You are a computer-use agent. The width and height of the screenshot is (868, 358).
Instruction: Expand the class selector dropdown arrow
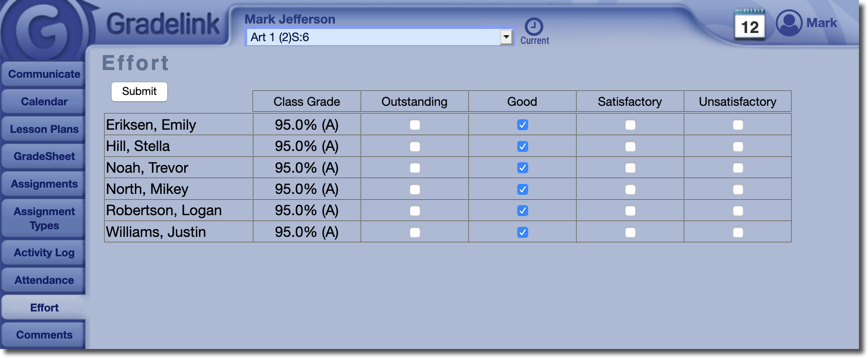pos(506,37)
